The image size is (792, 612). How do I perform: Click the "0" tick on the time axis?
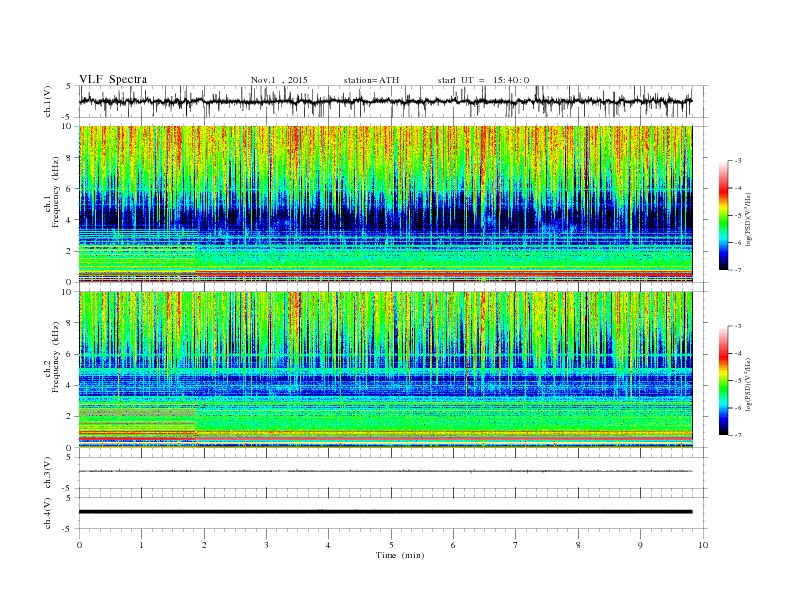tap(79, 545)
